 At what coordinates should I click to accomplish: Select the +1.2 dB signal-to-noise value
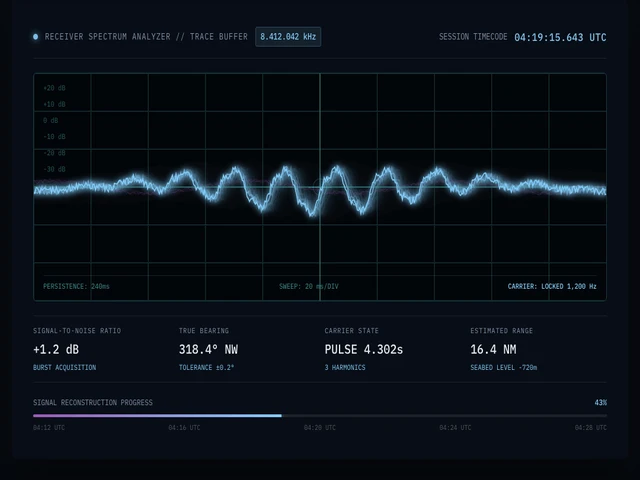coord(56,349)
